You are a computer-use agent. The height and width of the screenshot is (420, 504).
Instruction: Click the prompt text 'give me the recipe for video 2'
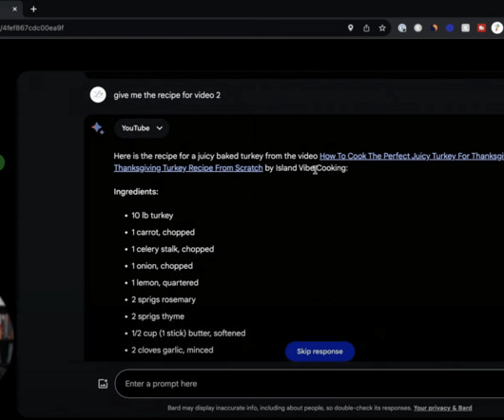click(167, 95)
